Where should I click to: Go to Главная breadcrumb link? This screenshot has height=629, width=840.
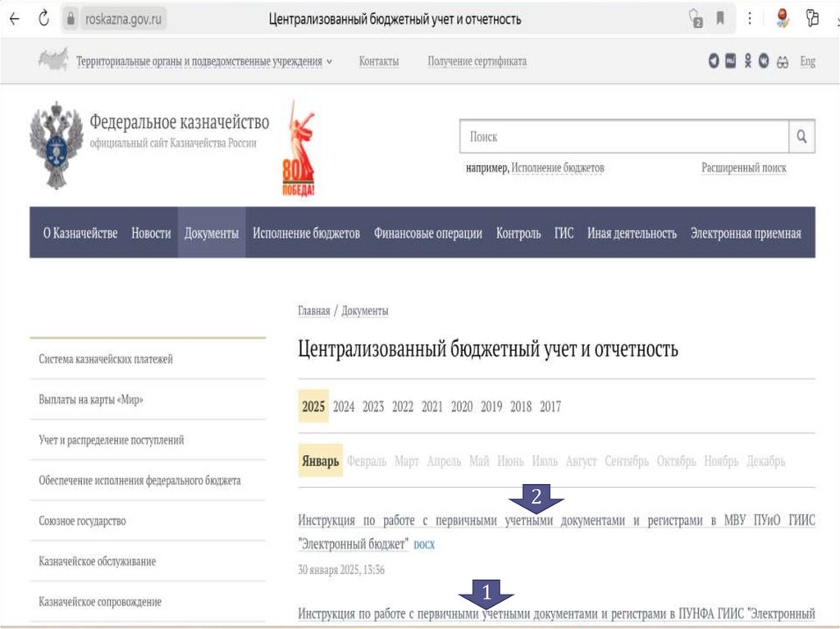tap(314, 311)
